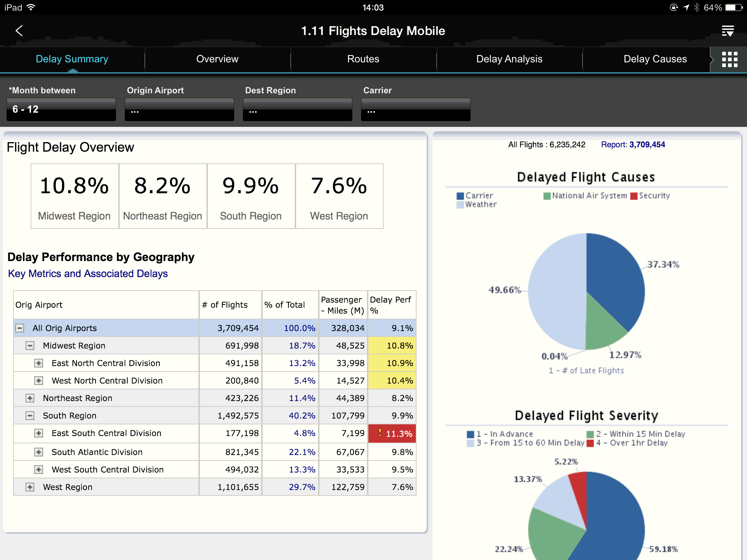Open the grid view of all tabs
747x560 pixels.
coord(729,59)
